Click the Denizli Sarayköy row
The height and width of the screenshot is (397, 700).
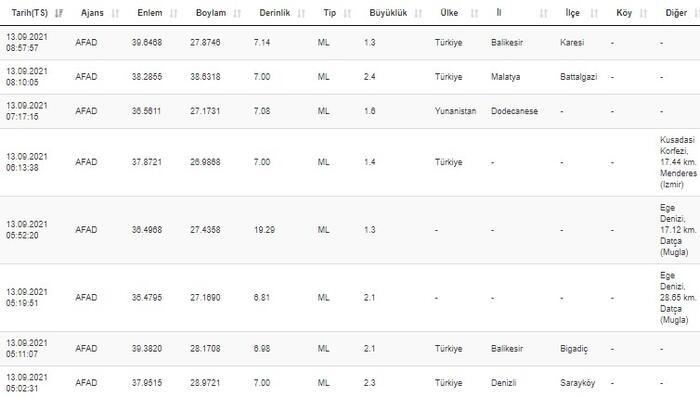pos(350,382)
